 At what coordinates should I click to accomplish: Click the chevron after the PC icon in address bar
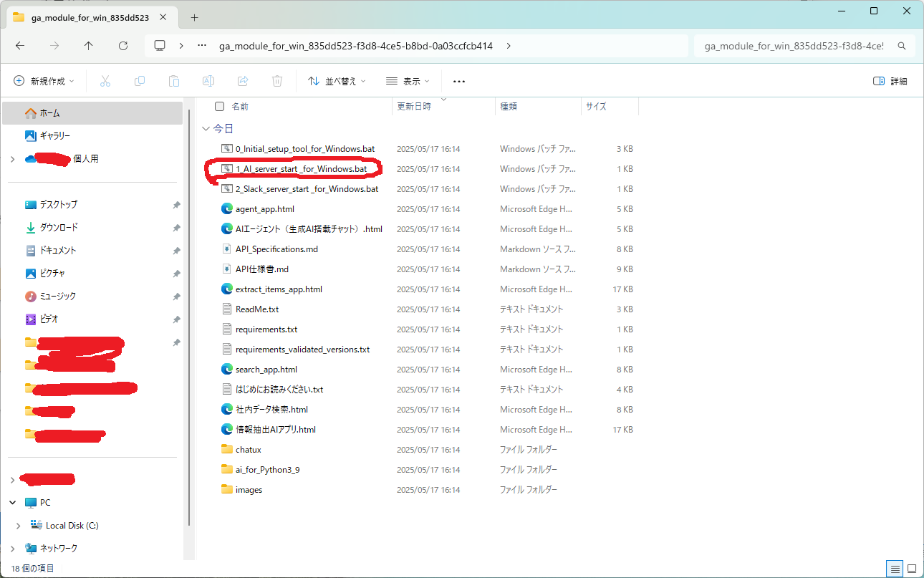[x=181, y=45]
